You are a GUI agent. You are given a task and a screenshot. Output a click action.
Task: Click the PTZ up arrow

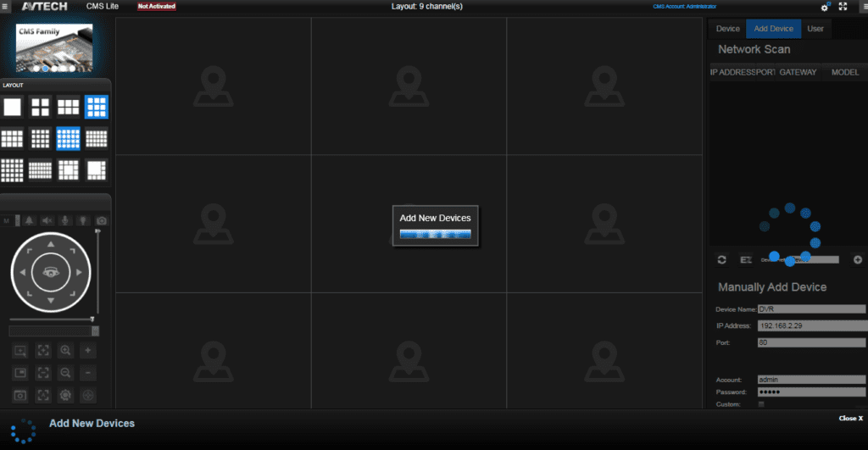click(50, 245)
